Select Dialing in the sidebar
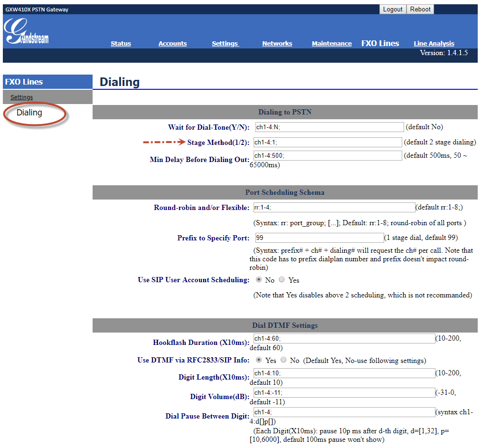482x448 pixels. tap(29, 113)
